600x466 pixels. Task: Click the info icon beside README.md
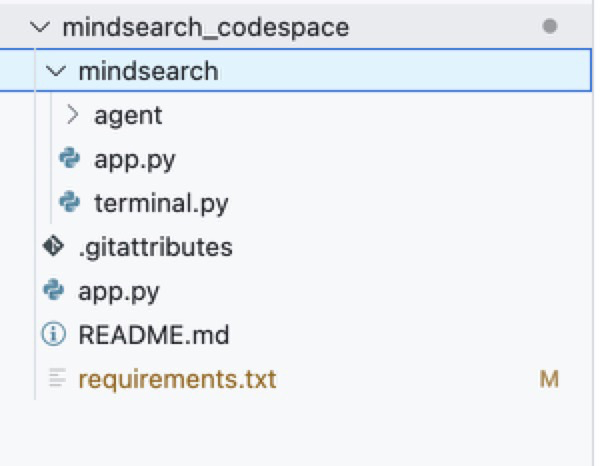(x=53, y=335)
